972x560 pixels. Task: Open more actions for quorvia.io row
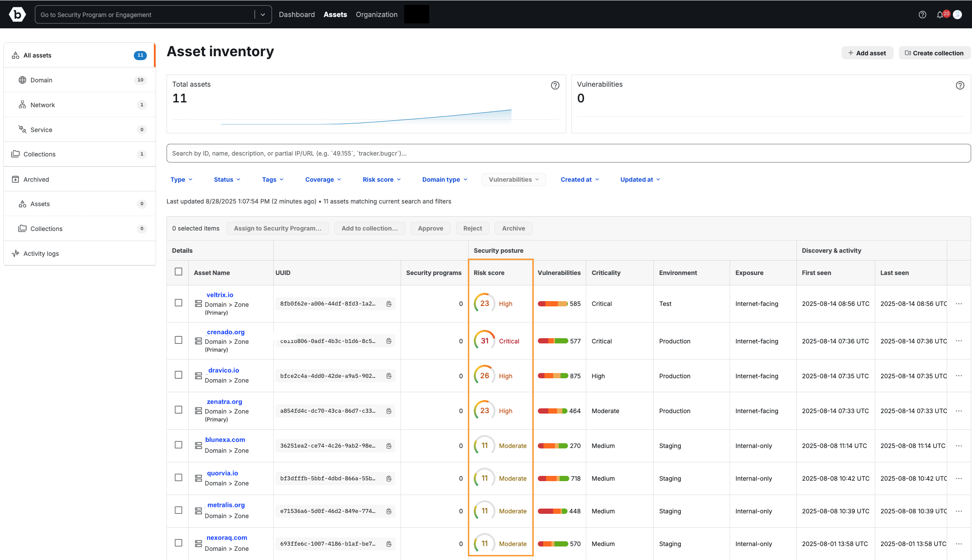(x=959, y=479)
